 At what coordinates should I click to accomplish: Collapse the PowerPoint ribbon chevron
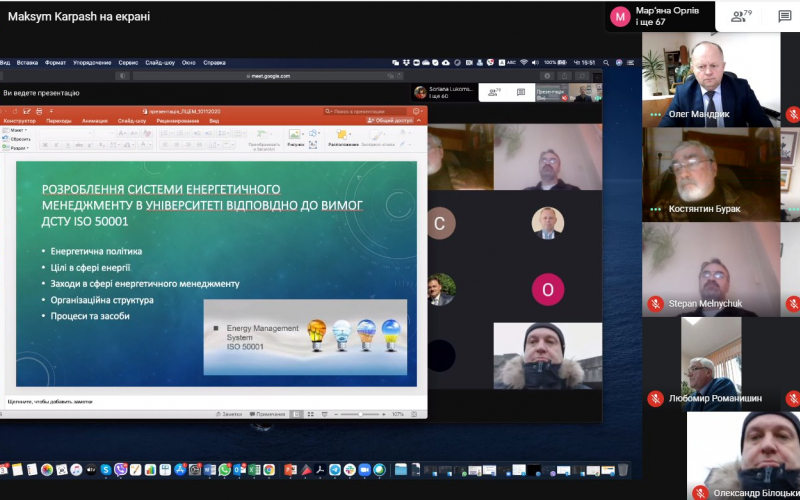click(x=419, y=121)
